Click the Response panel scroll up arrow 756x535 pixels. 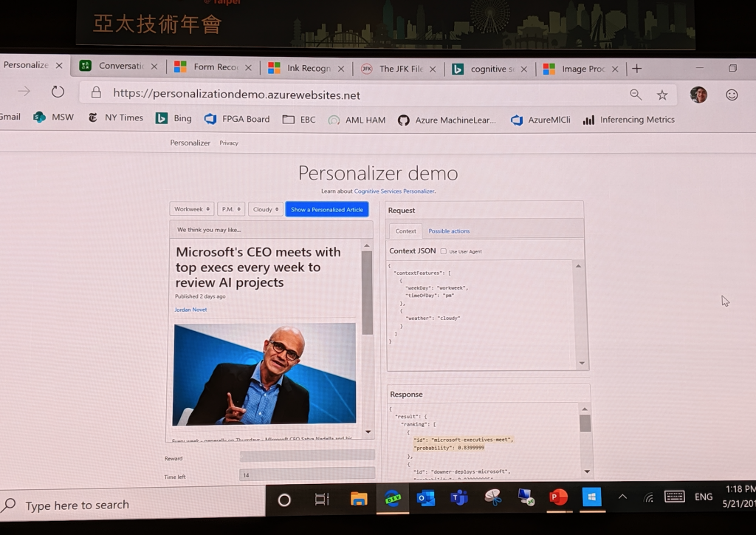coord(585,409)
